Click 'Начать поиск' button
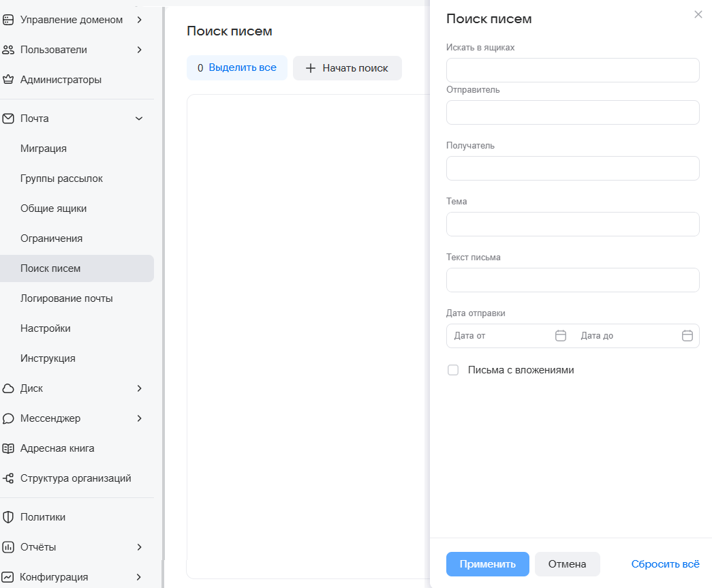 (x=347, y=68)
